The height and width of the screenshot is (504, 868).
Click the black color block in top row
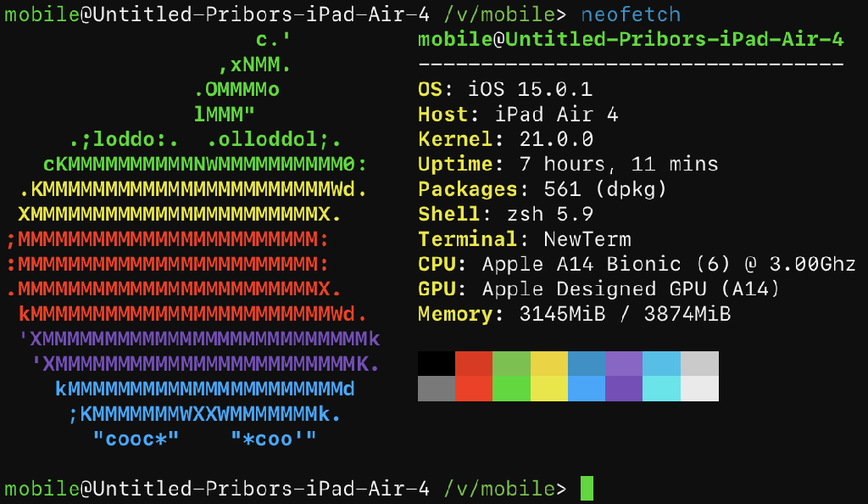tap(437, 364)
